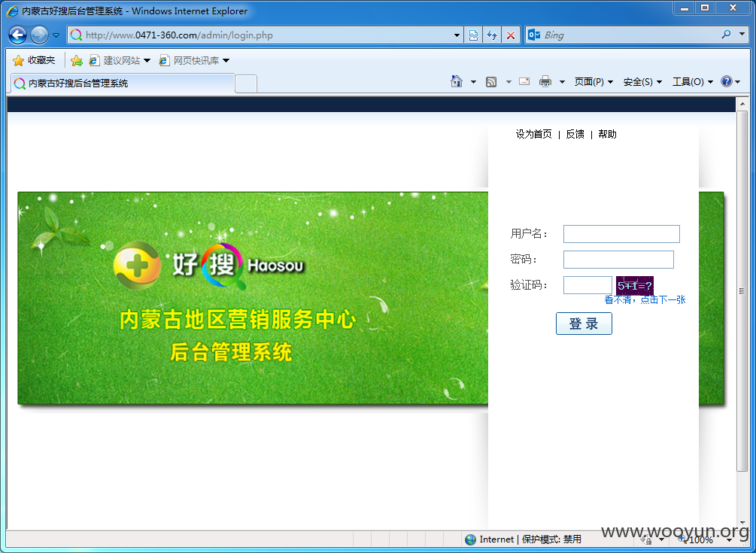Add page to favorites bar star icon
Screen dimensions: 756x553
[76, 60]
